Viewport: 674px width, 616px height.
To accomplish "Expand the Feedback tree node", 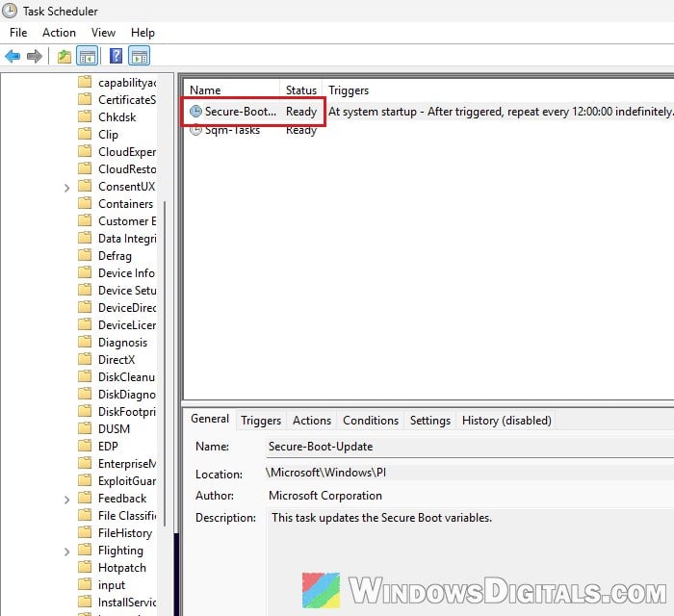I will (x=66, y=500).
